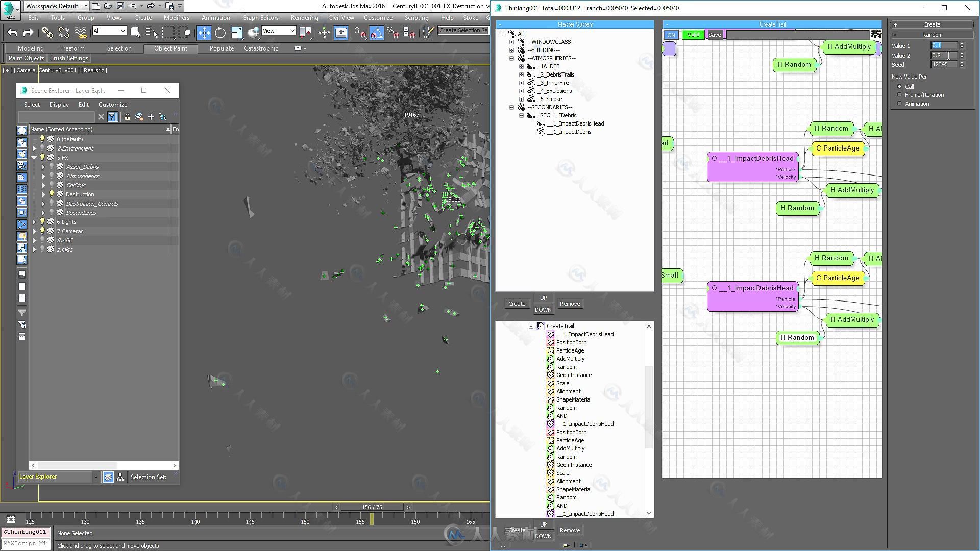Image resolution: width=980 pixels, height=551 pixels.
Task: Expand the SEC_1_1Debris tree node
Action: pos(522,115)
